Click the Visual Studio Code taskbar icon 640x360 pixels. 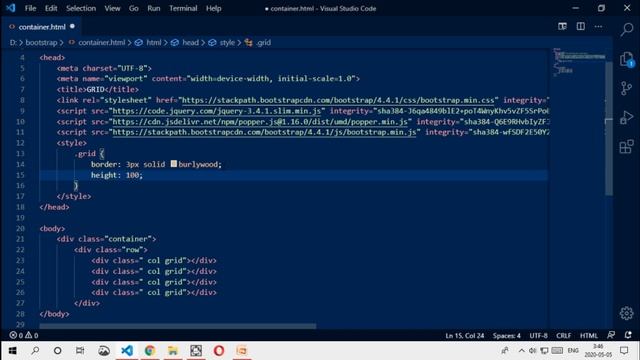127,351
